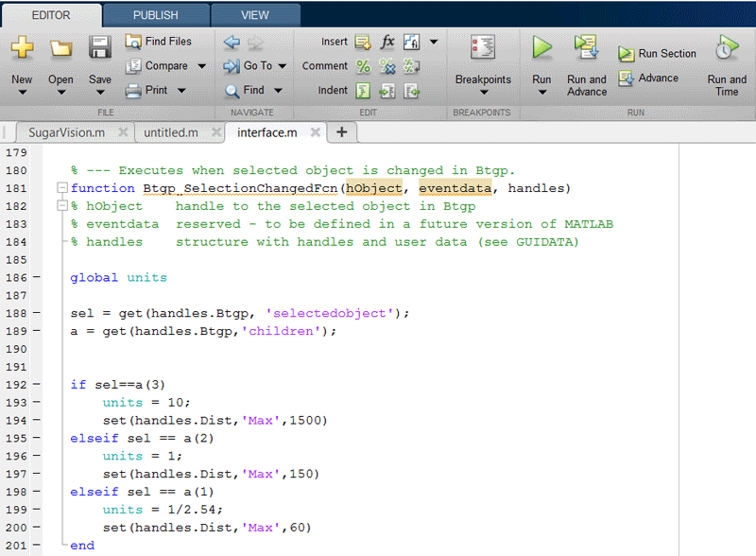The width and height of the screenshot is (756, 556).
Task: Click the fx insert function icon
Action: pyautogui.click(x=387, y=42)
